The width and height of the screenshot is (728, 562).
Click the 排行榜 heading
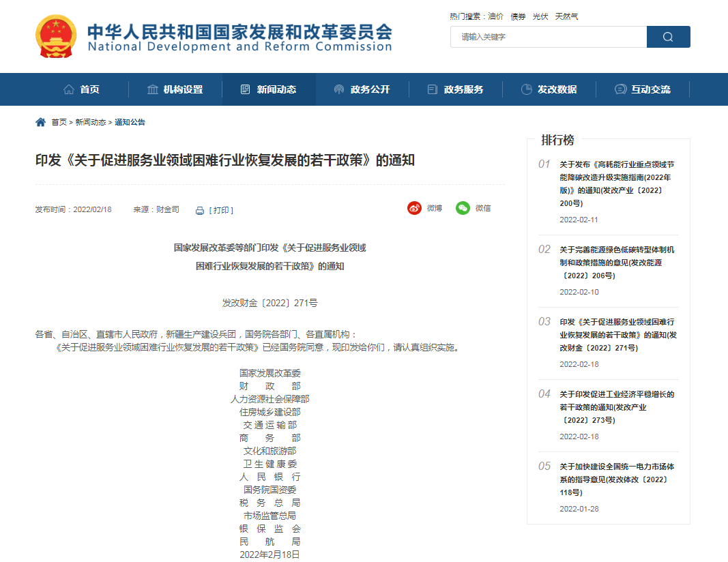point(557,140)
